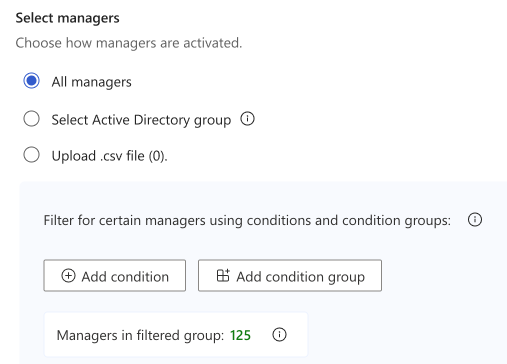The width and height of the screenshot is (507, 364).
Task: Select the Upload .csv file option
Action: coord(31,155)
